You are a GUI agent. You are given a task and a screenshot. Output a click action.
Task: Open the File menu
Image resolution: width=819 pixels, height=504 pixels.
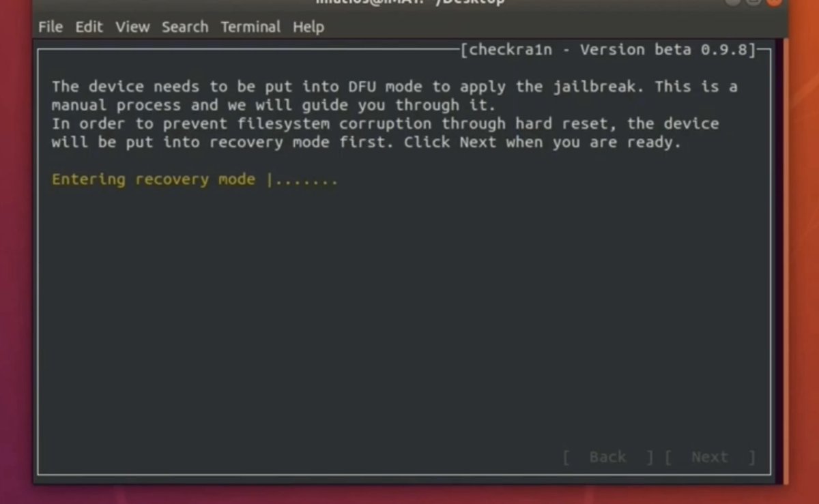[51, 27]
